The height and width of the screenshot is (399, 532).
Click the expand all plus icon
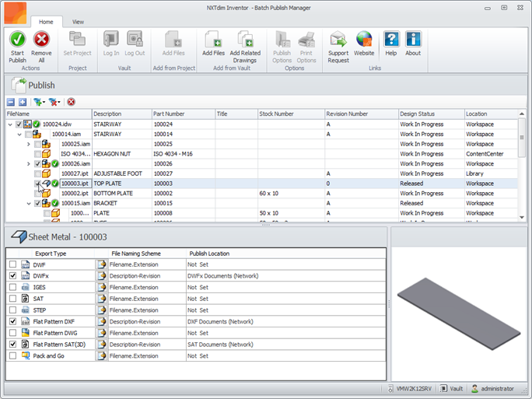click(x=23, y=102)
